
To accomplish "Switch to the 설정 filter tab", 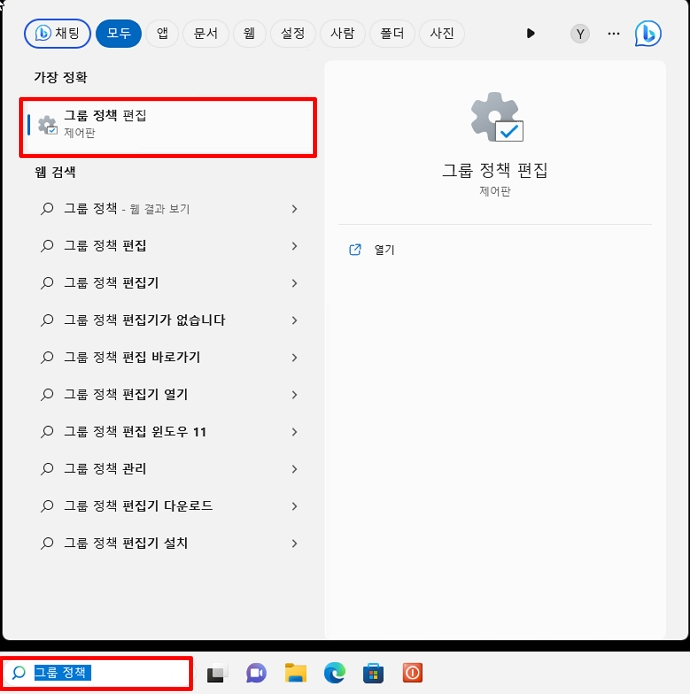I will pyautogui.click(x=293, y=34).
